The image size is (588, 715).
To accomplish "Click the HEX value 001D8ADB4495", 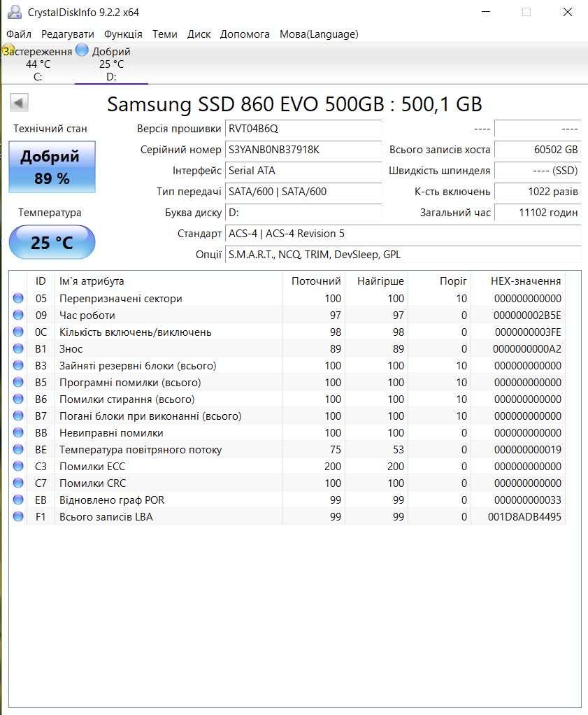I will [x=524, y=517].
